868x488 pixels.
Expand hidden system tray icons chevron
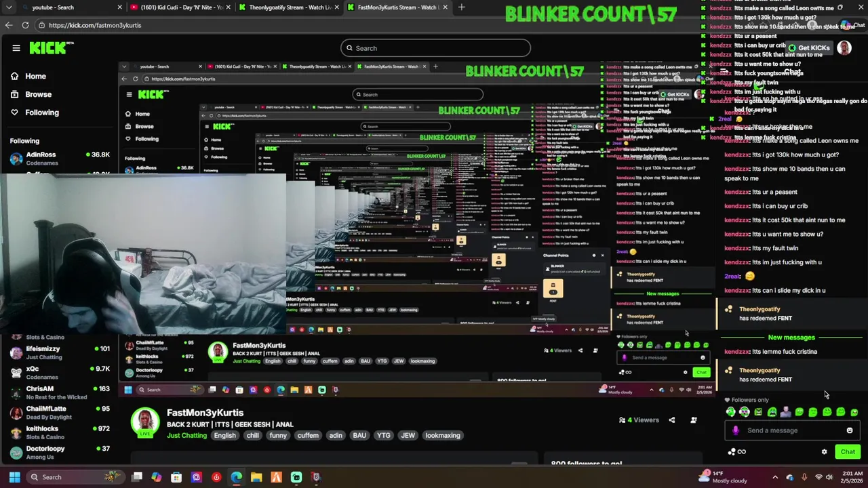[x=775, y=477]
